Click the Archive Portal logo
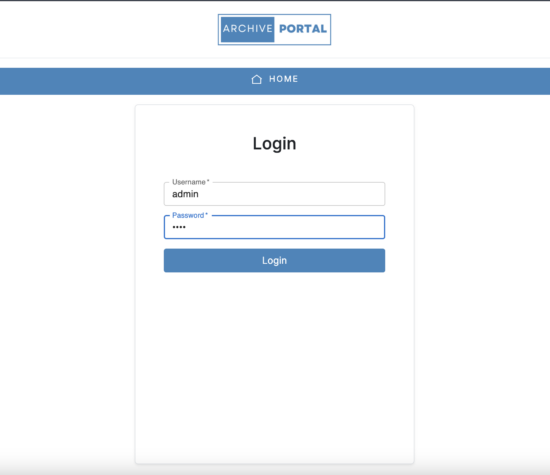550x475 pixels. pos(274,29)
